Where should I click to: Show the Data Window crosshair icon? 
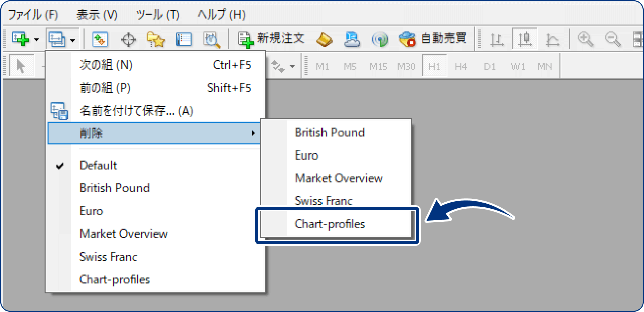point(129,39)
